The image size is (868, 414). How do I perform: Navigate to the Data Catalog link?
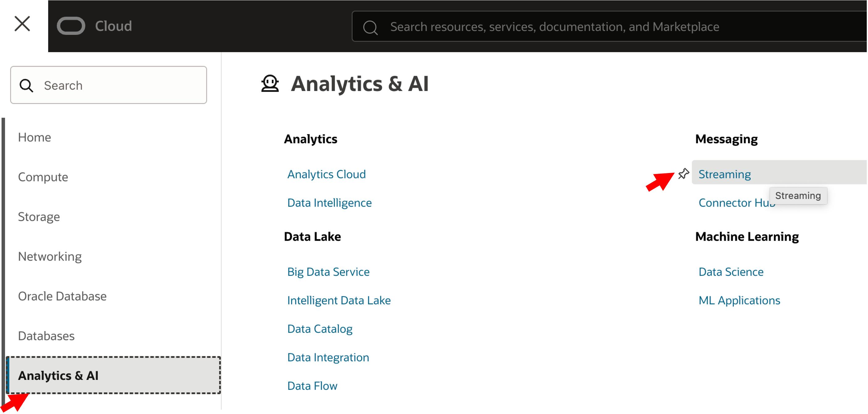(320, 329)
